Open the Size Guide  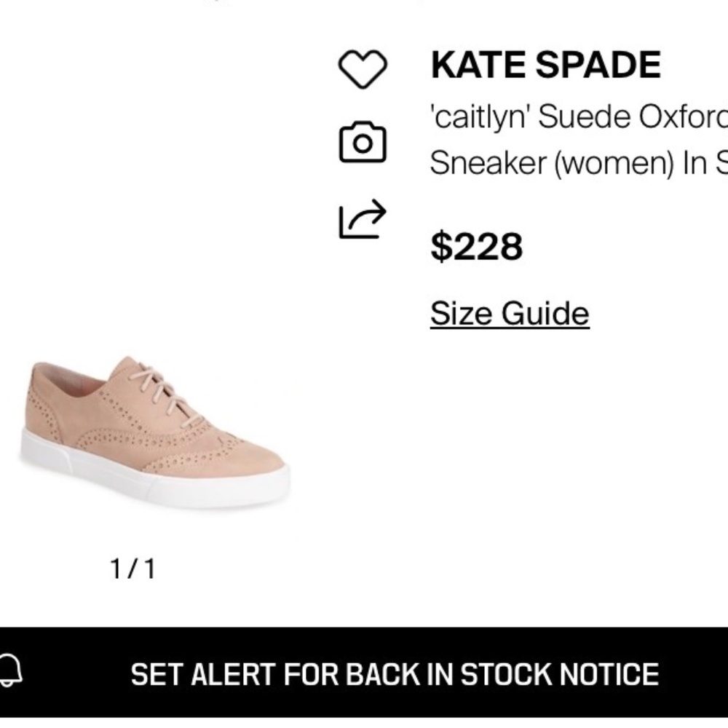[x=511, y=313]
